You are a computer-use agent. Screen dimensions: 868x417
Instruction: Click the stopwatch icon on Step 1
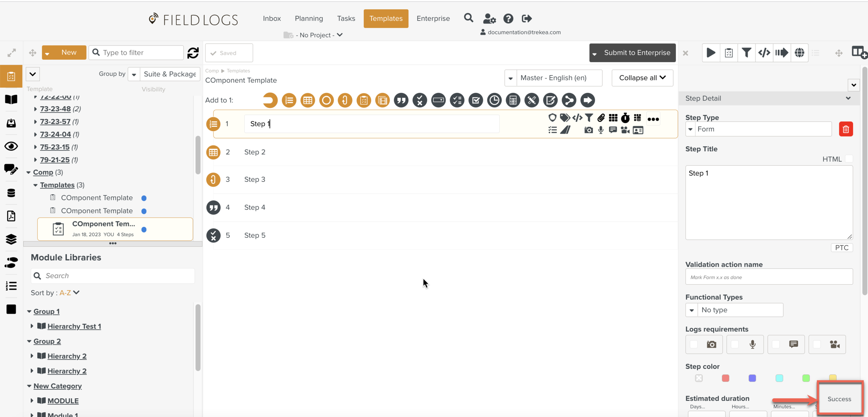(x=625, y=118)
